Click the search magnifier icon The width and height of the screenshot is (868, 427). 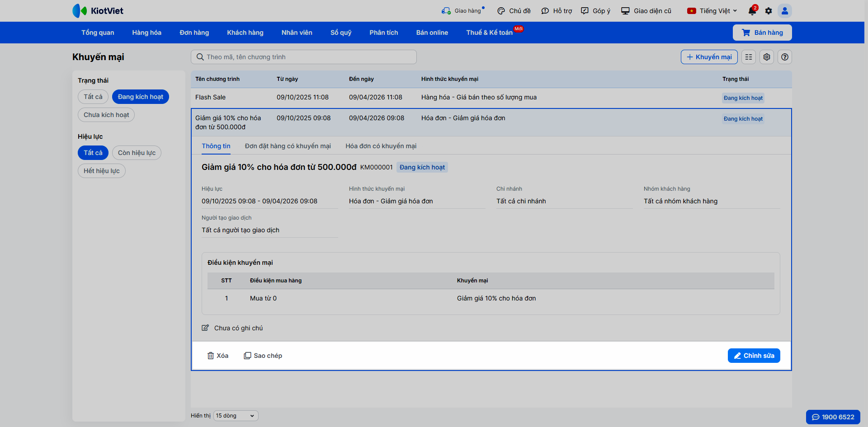point(200,57)
